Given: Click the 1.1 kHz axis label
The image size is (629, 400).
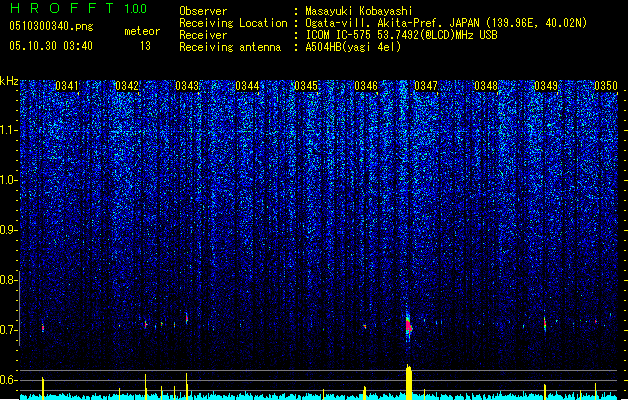Looking at the screenshot, I should tap(9, 130).
